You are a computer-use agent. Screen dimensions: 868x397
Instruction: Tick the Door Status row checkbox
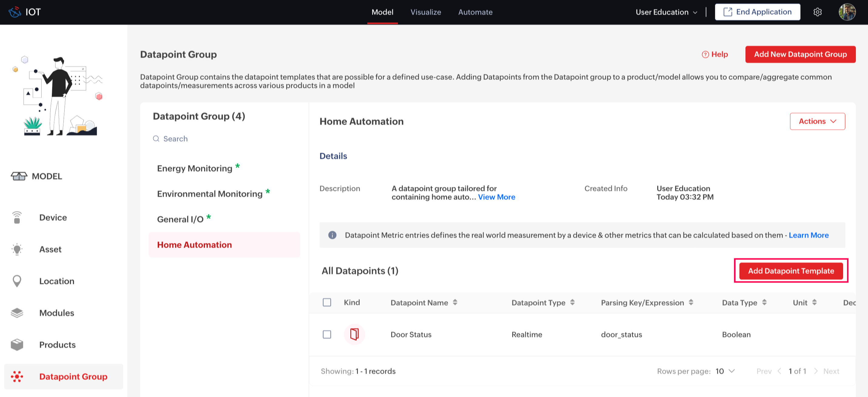pyautogui.click(x=327, y=334)
